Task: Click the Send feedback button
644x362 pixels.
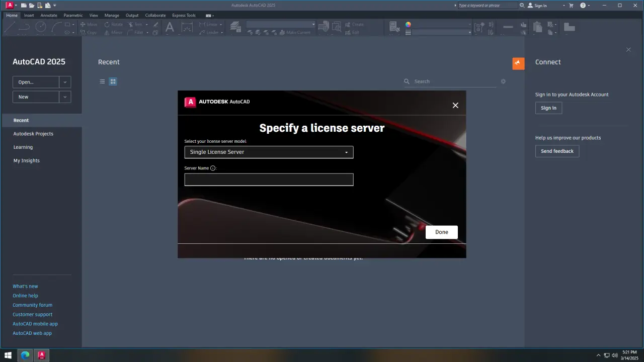Action: [557, 151]
